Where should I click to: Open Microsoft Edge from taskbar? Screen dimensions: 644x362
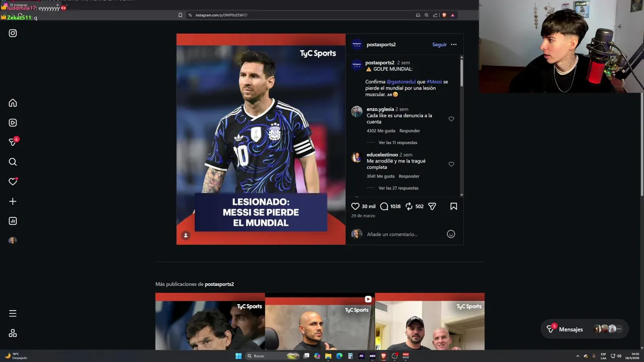(x=339, y=356)
